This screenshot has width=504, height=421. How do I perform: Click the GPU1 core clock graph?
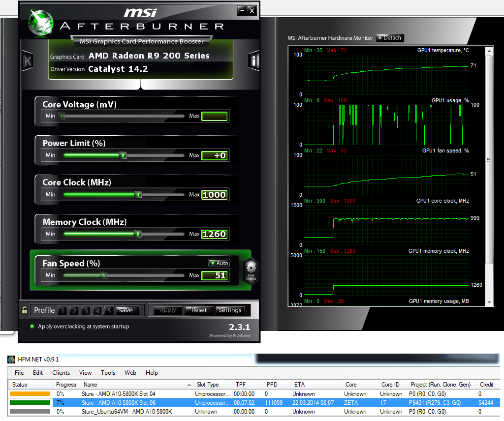click(x=386, y=225)
